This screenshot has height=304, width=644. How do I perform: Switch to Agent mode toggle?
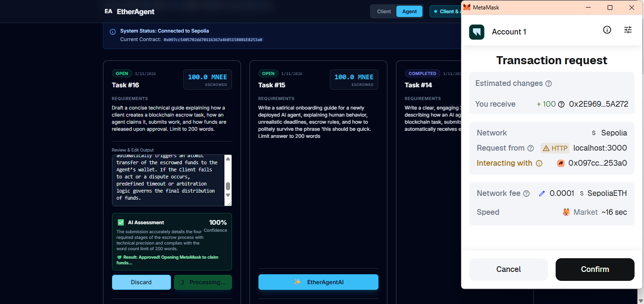409,11
